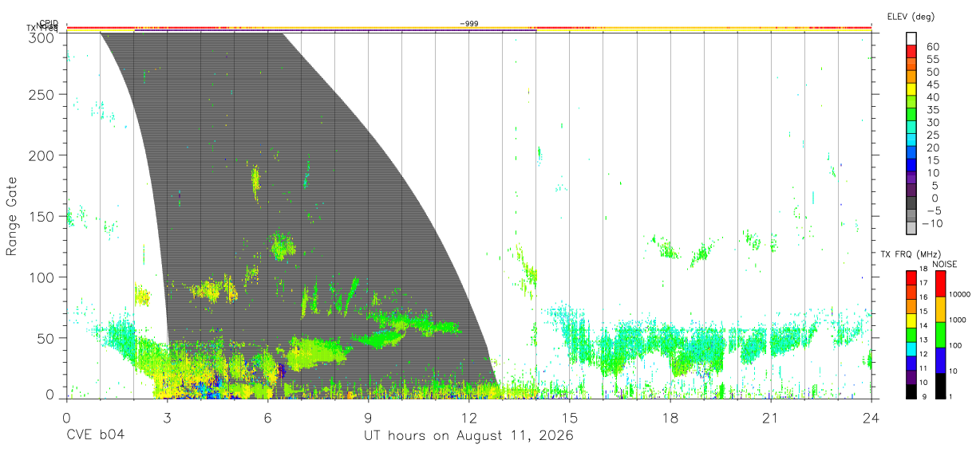Pick the light gray bottom ELEV swatch
Image resolution: width=980 pixels, height=452 pixels.
pyautogui.click(x=911, y=230)
